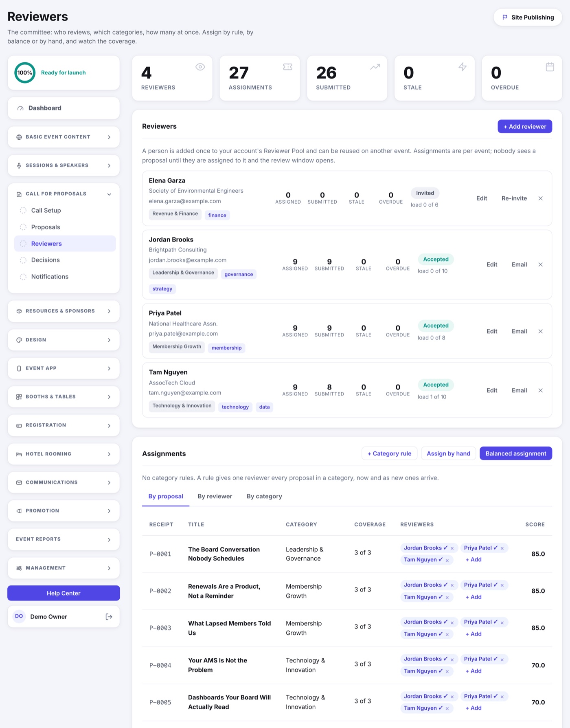Re-invite Elena Garza

[x=514, y=198]
